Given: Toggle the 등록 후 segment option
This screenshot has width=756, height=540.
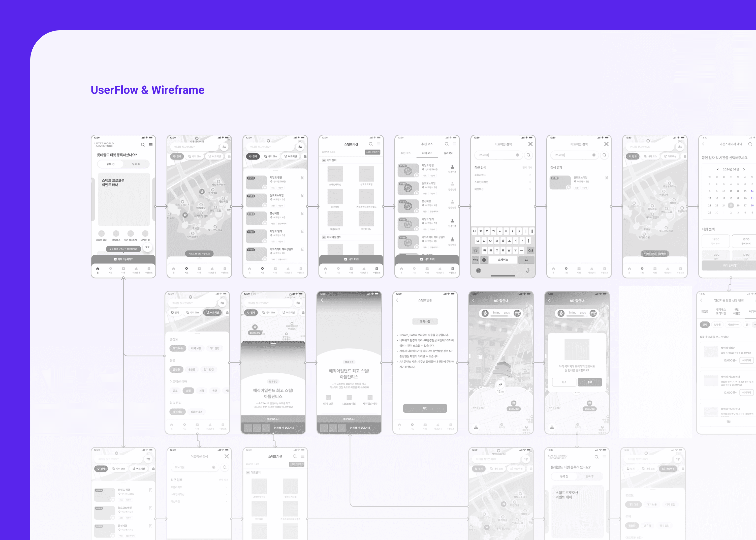Looking at the screenshot, I should [136, 164].
